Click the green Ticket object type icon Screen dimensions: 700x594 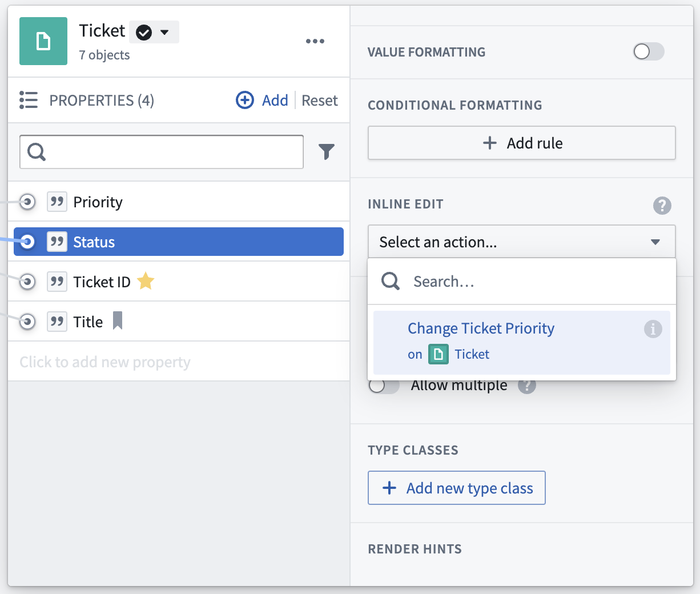43,41
